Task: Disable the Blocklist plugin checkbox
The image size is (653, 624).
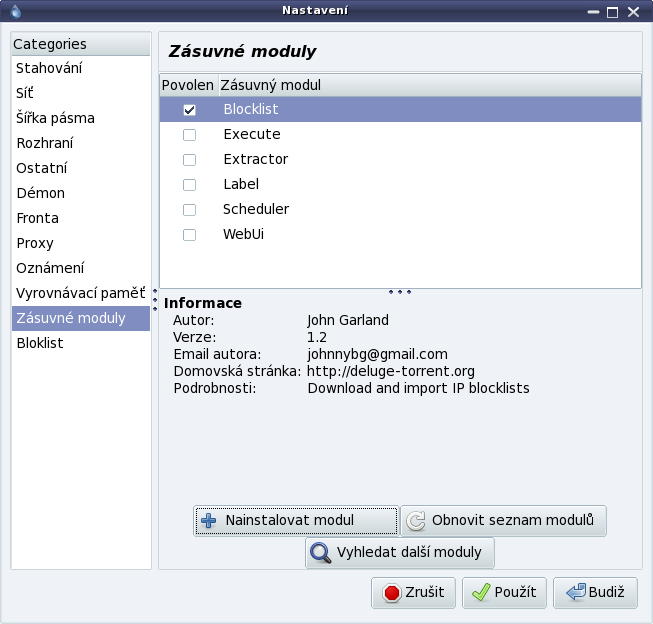Action: (189, 110)
